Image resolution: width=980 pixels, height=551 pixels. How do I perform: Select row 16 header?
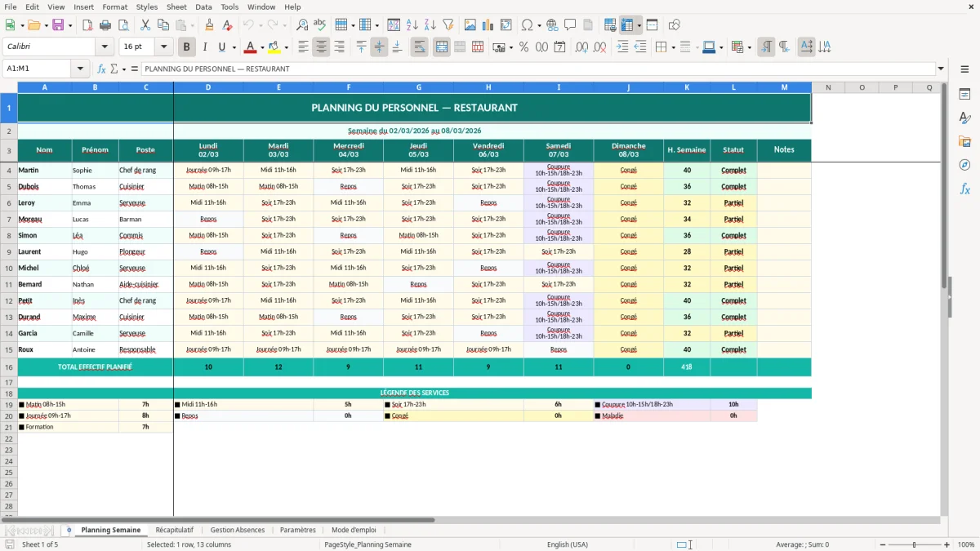click(9, 367)
